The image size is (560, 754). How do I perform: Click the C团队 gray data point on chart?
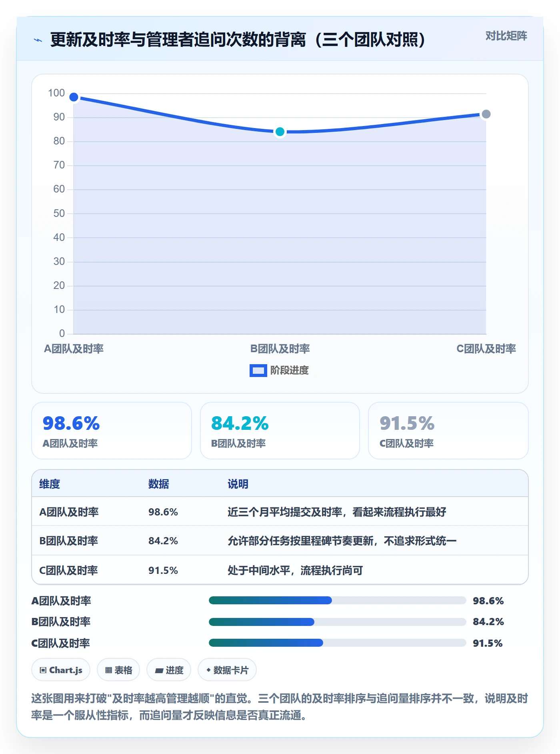click(x=486, y=114)
